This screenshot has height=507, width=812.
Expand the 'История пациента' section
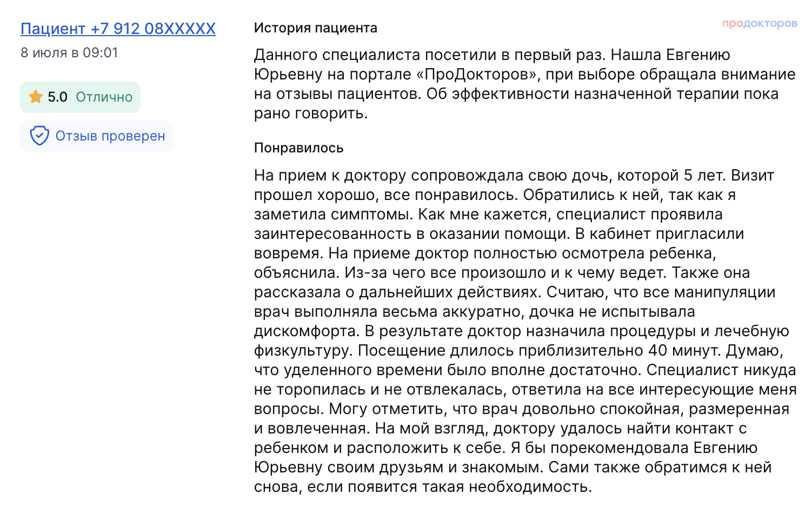316,28
